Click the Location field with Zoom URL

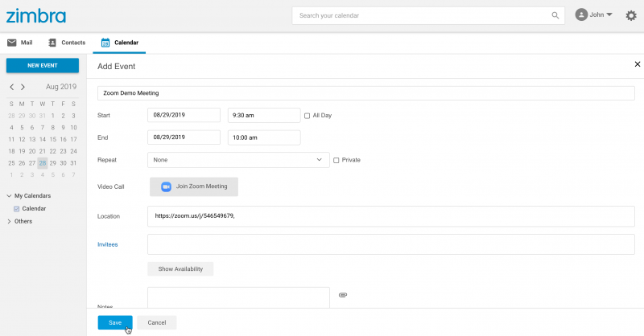(391, 216)
